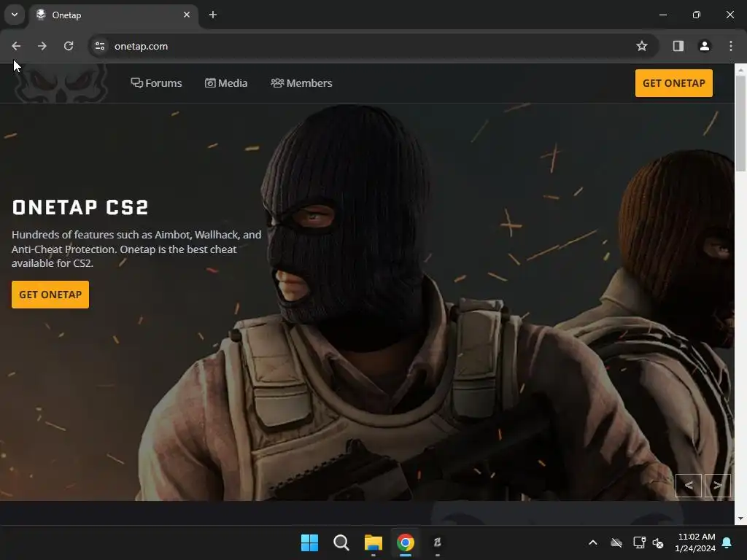This screenshot has width=747, height=560.
Task: Open the Windows Start menu
Action: (309, 542)
